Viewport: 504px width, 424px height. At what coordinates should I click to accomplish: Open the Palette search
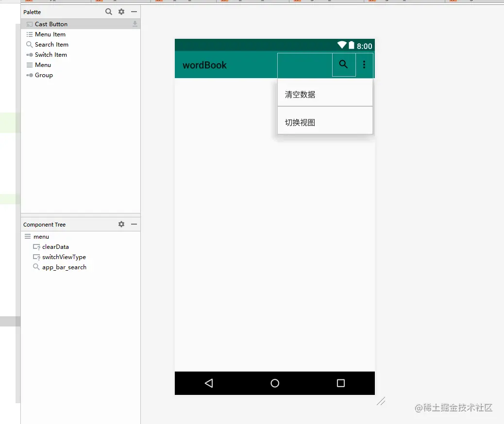[x=108, y=11]
